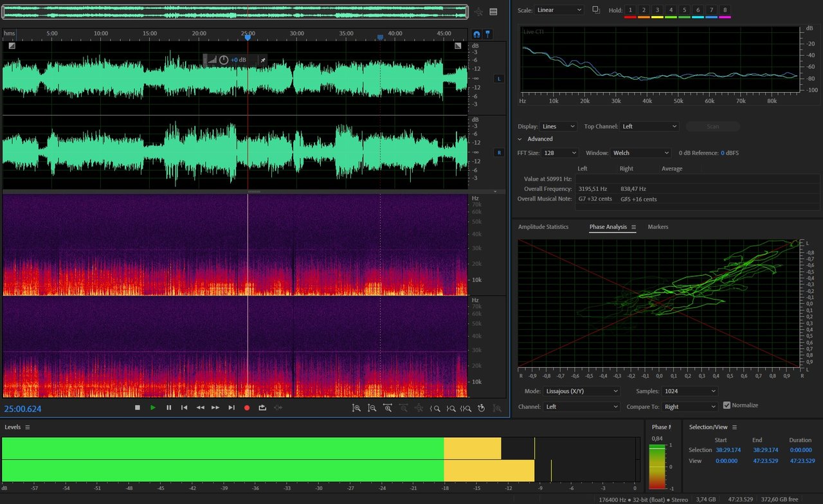The height and width of the screenshot is (504, 823).
Task: Toggle Hold button 3
Action: pyautogui.click(x=657, y=10)
